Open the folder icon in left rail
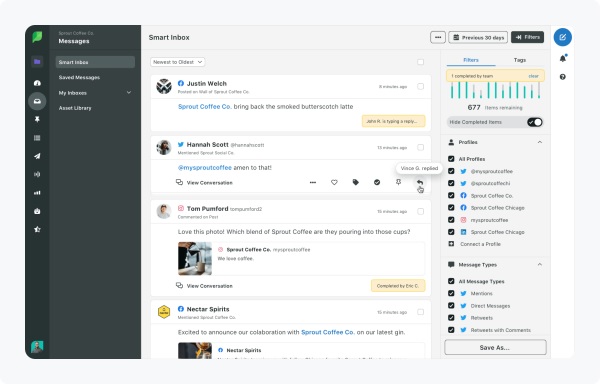Viewport: 606px width, 384px height. coord(37,61)
